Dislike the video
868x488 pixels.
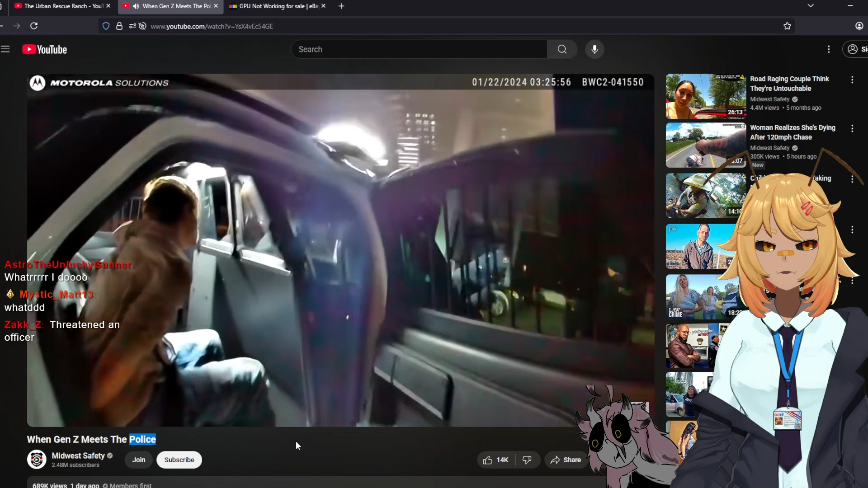527,460
